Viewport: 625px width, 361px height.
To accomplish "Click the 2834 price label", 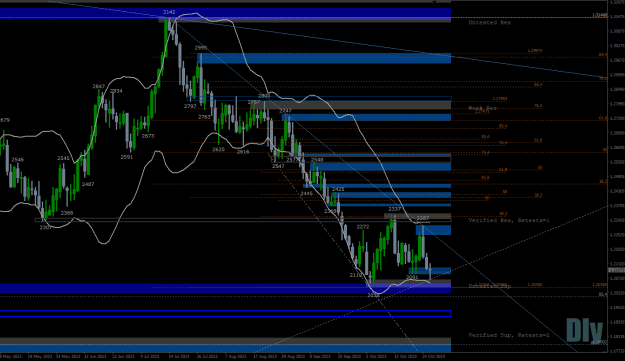I will [116, 91].
